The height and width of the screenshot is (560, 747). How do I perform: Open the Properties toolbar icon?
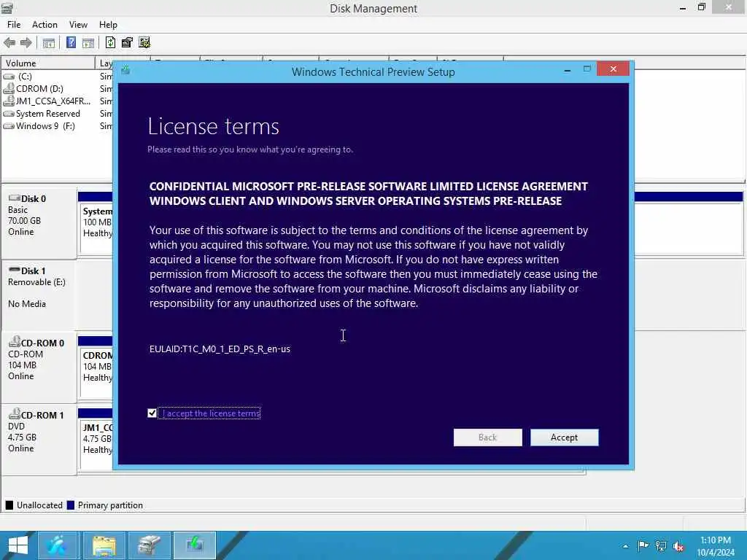point(127,42)
